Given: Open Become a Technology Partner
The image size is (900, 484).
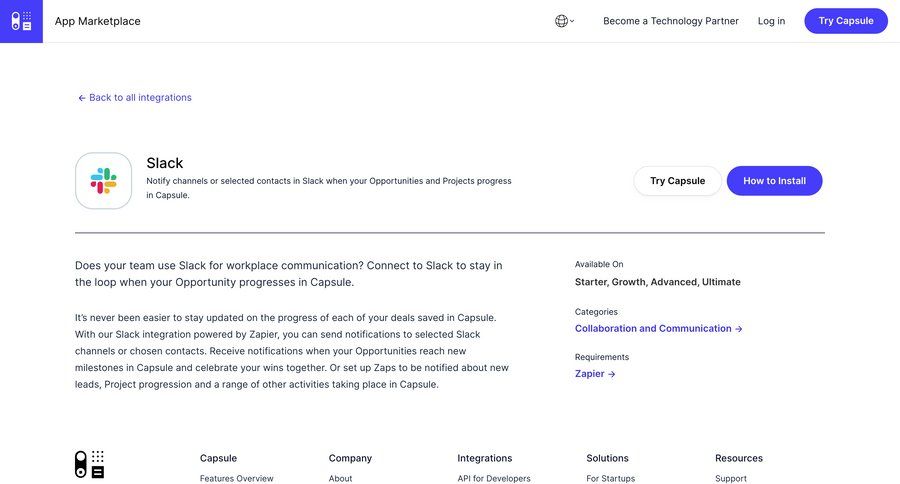Looking at the screenshot, I should [x=670, y=21].
